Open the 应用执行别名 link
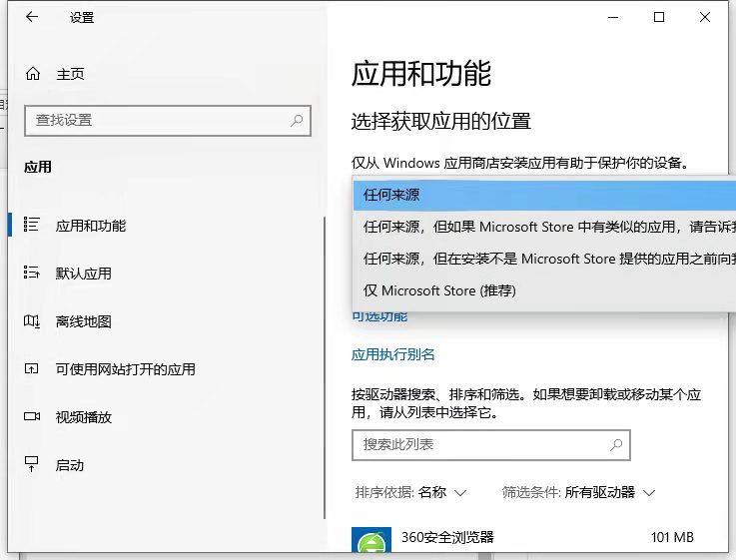The image size is (736, 560). tap(393, 354)
